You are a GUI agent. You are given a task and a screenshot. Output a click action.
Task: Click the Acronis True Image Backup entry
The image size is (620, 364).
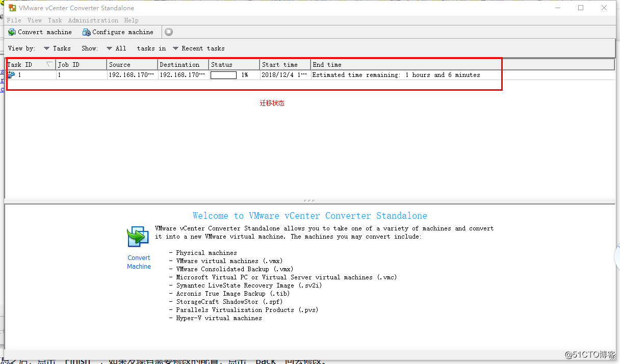(x=232, y=294)
